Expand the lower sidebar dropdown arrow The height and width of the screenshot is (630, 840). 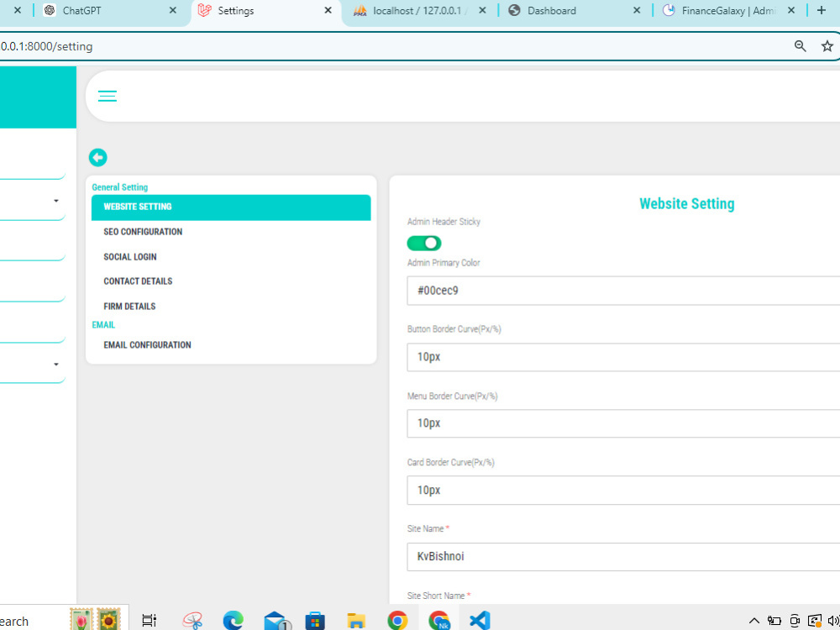click(x=55, y=365)
